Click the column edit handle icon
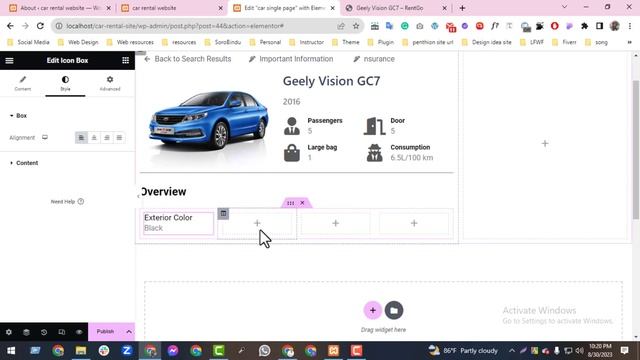The width and height of the screenshot is (640, 360). pos(223,213)
